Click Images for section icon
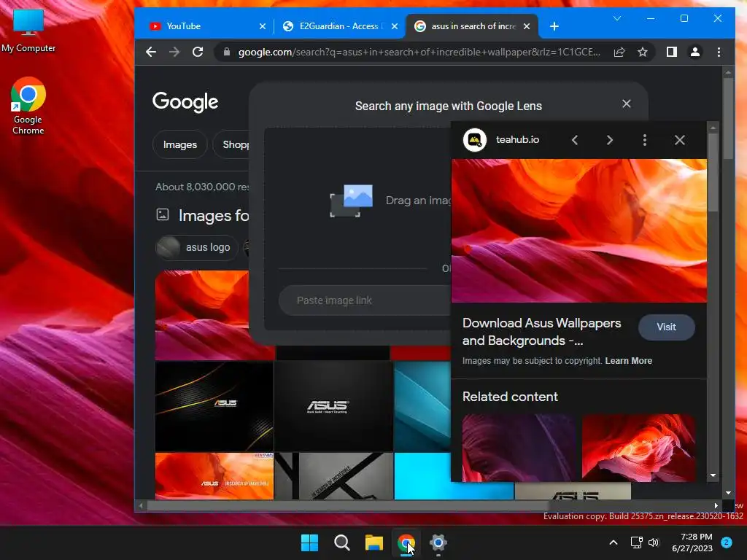The height and width of the screenshot is (560, 747). click(x=163, y=215)
